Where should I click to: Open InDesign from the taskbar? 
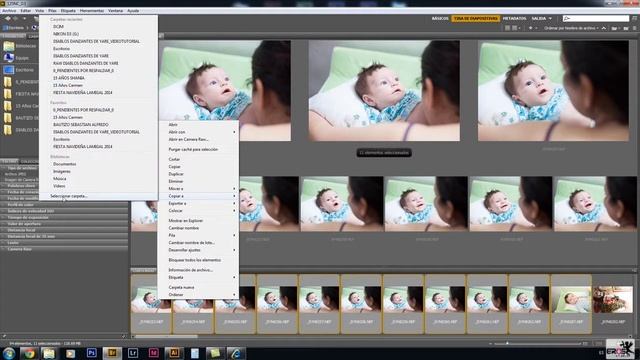[153, 353]
